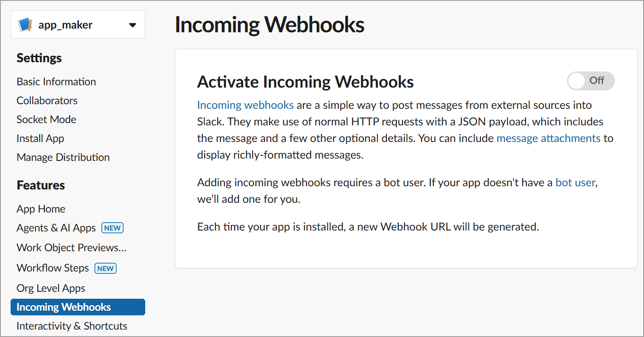Select Agents & AI Apps
The height and width of the screenshot is (337, 644).
pos(56,228)
